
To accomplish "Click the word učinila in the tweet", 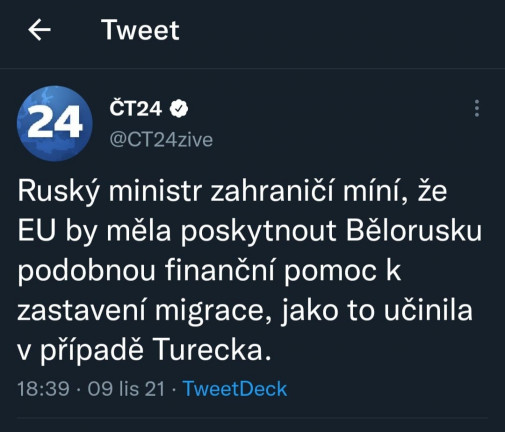I will (428, 310).
